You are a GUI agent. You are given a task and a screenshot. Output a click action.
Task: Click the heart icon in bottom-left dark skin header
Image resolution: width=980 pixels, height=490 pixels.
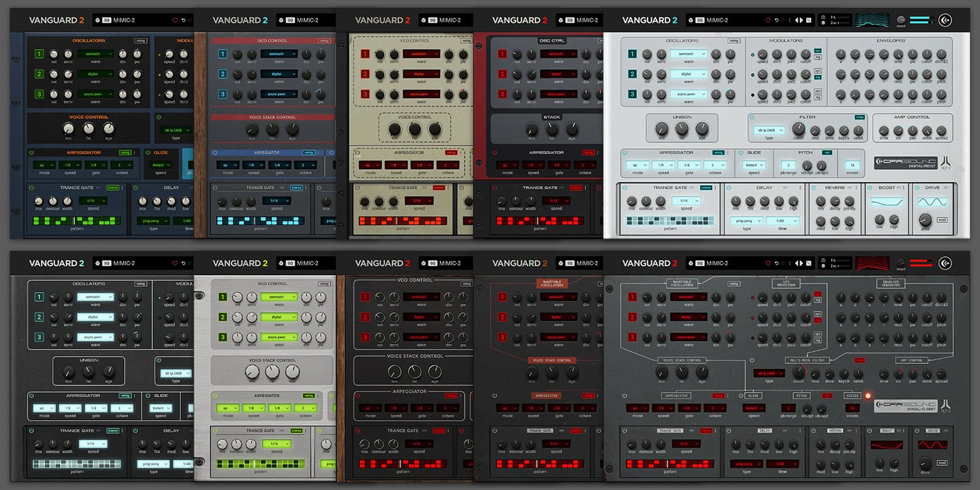(x=174, y=263)
